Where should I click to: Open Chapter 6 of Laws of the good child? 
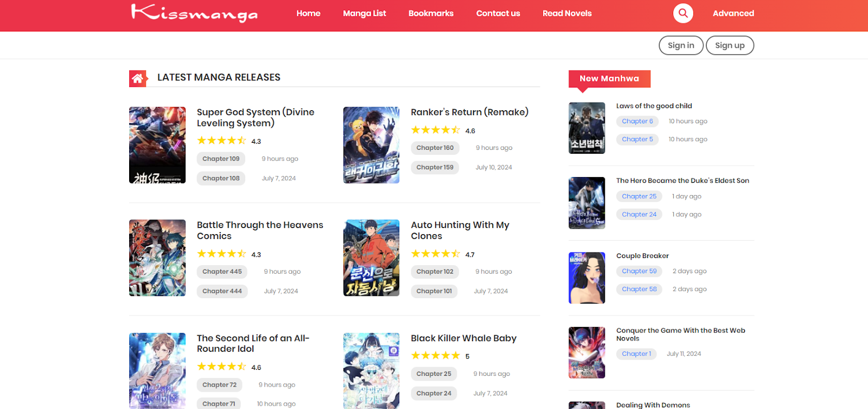(x=637, y=121)
